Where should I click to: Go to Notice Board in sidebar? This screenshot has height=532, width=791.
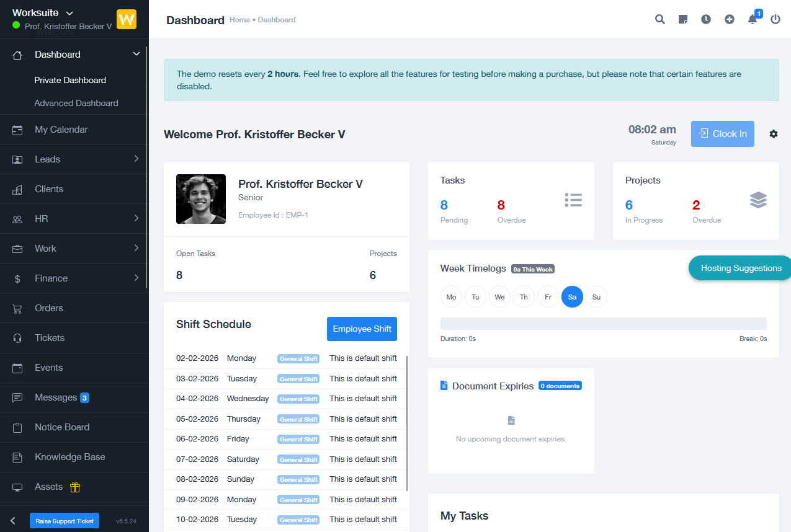click(62, 427)
